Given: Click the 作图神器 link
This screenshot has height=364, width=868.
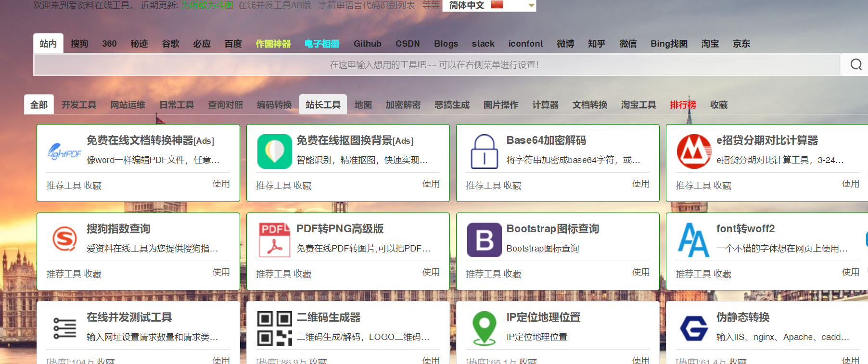Looking at the screenshot, I should click(273, 44).
